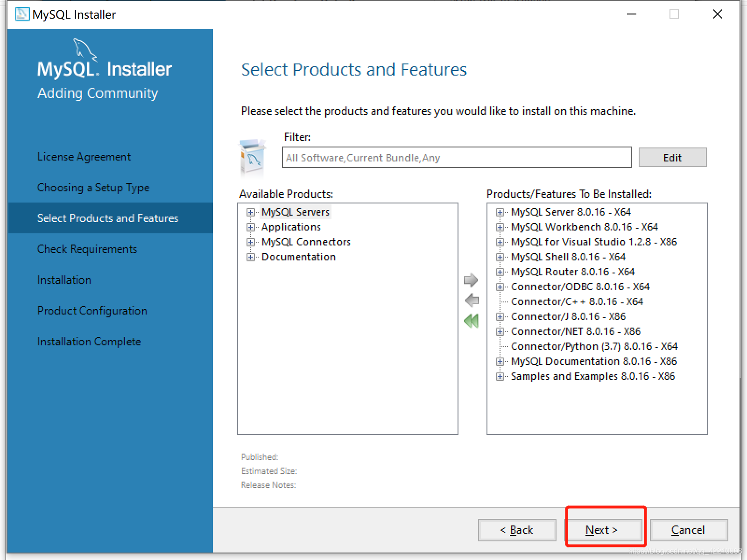747x560 pixels.
Task: Select Samples and Examples 8.0.16 entry
Action: point(592,376)
